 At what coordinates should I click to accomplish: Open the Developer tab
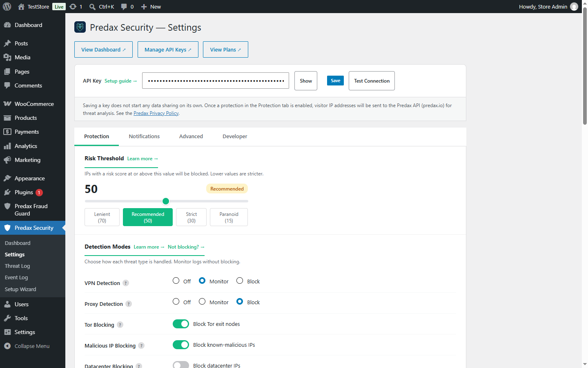coord(235,137)
